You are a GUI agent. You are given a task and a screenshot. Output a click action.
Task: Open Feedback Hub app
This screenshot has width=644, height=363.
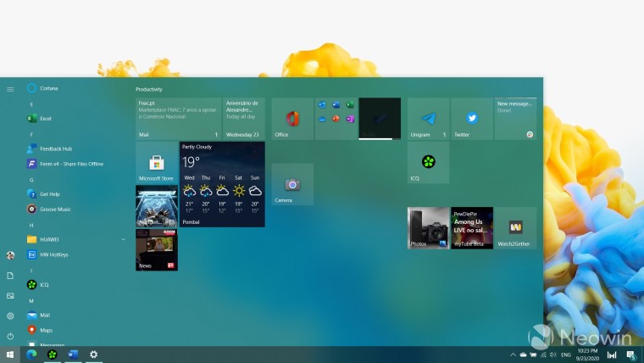pyautogui.click(x=49, y=148)
